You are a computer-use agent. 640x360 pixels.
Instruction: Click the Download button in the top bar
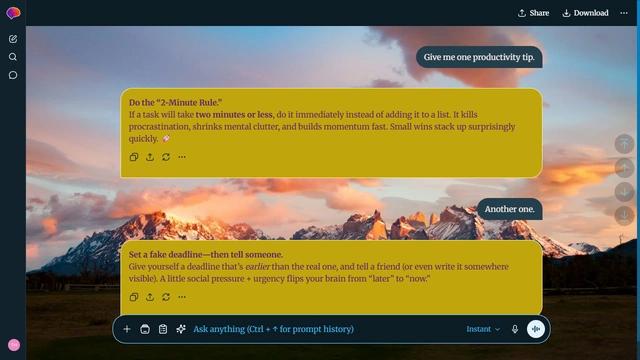click(585, 13)
